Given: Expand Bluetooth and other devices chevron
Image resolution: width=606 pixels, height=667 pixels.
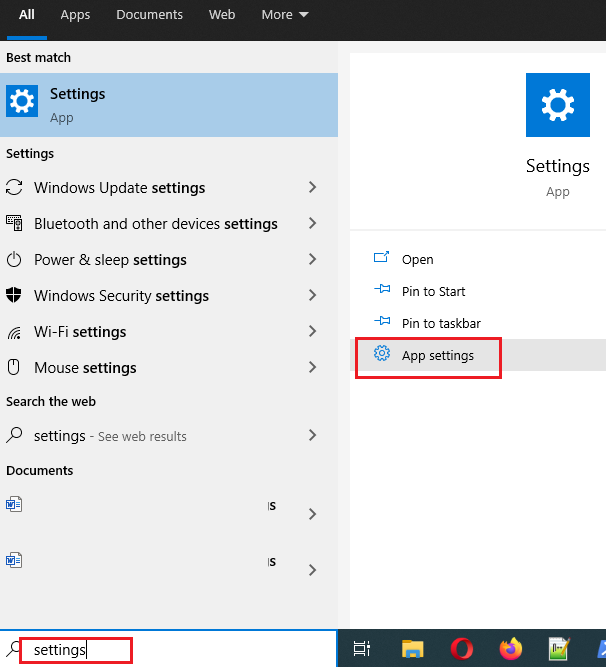Looking at the screenshot, I should pyautogui.click(x=313, y=223).
